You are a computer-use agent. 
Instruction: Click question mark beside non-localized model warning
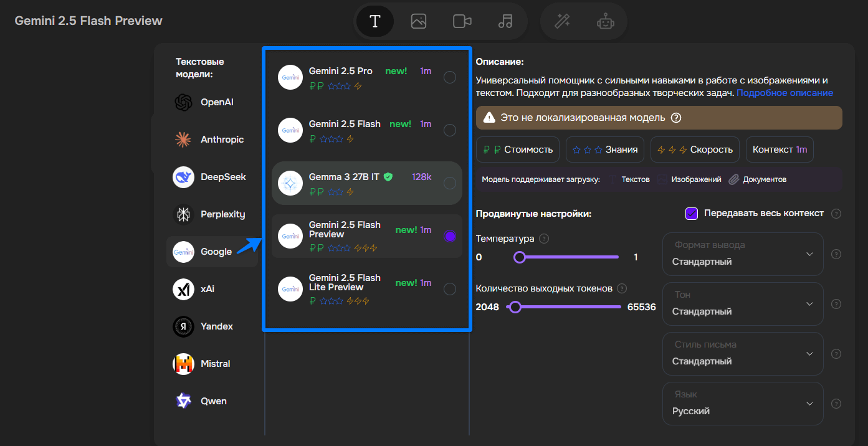click(x=675, y=118)
